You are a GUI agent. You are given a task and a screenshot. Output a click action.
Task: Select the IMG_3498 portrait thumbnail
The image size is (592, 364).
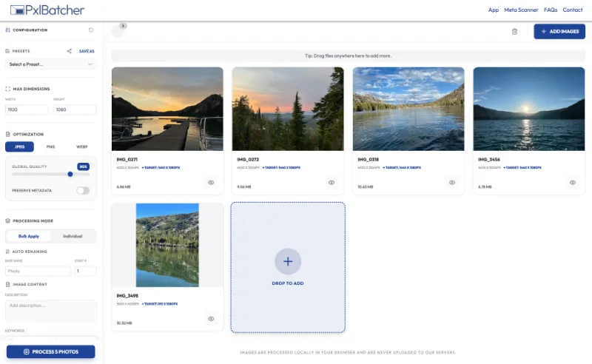167,245
